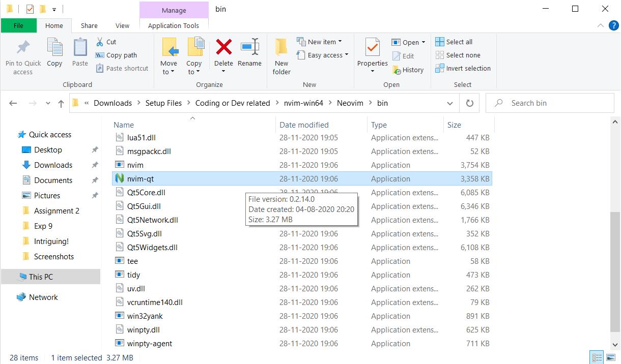The height and width of the screenshot is (364, 621).
Task: Switch to the Share tab
Action: [89, 25]
